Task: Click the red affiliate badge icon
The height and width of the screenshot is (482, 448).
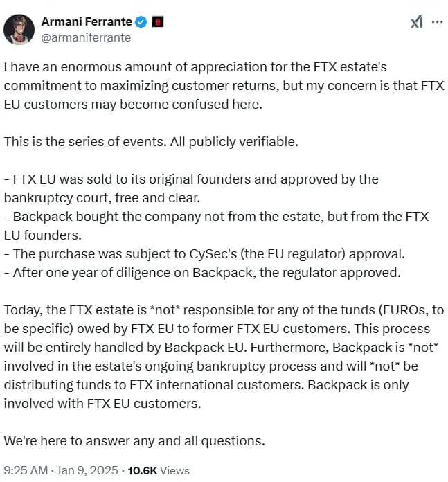Action: [156, 22]
